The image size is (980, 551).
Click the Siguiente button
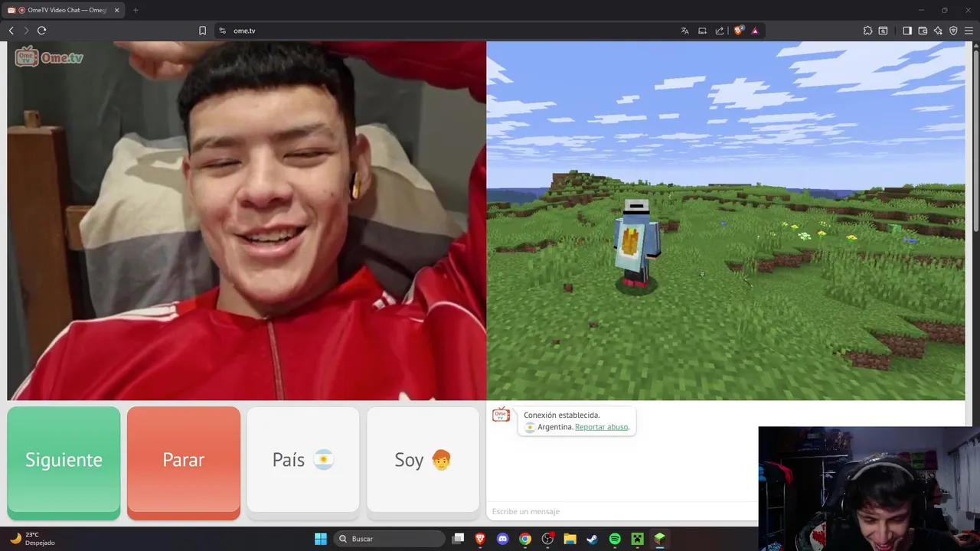[64, 463]
